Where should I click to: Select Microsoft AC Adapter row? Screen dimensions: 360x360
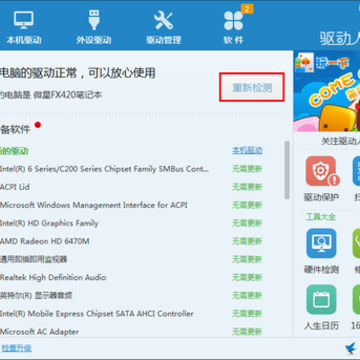tap(131, 332)
